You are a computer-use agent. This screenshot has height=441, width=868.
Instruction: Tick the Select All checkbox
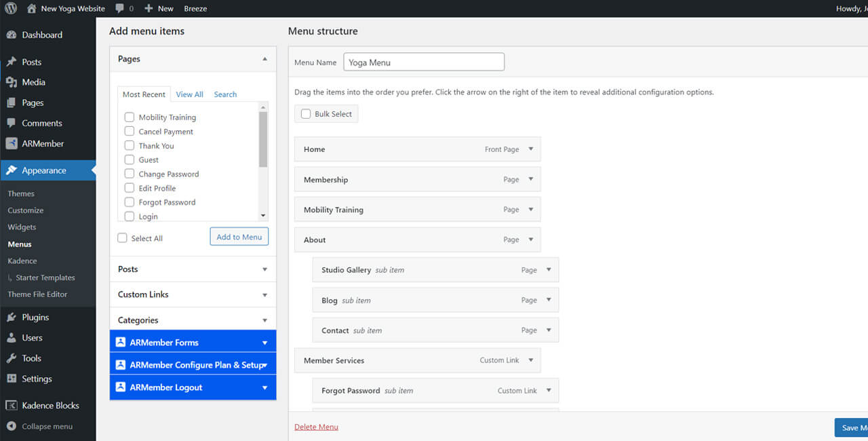pos(122,238)
